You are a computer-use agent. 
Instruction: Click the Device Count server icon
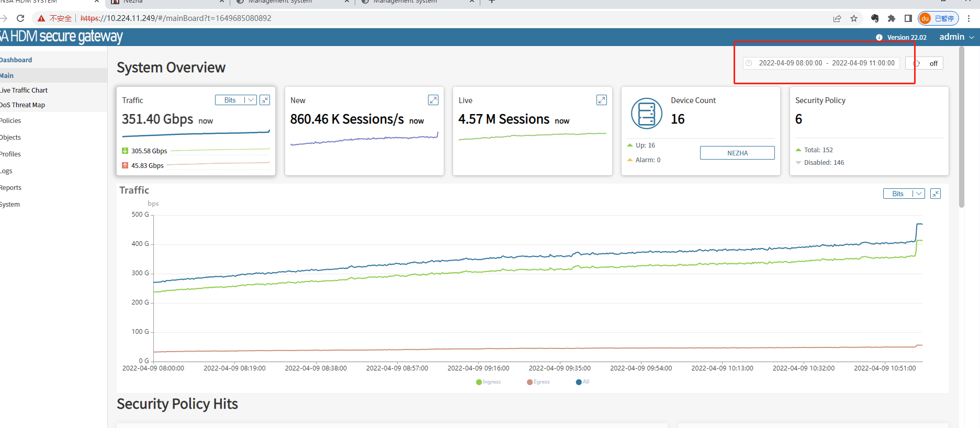(646, 114)
